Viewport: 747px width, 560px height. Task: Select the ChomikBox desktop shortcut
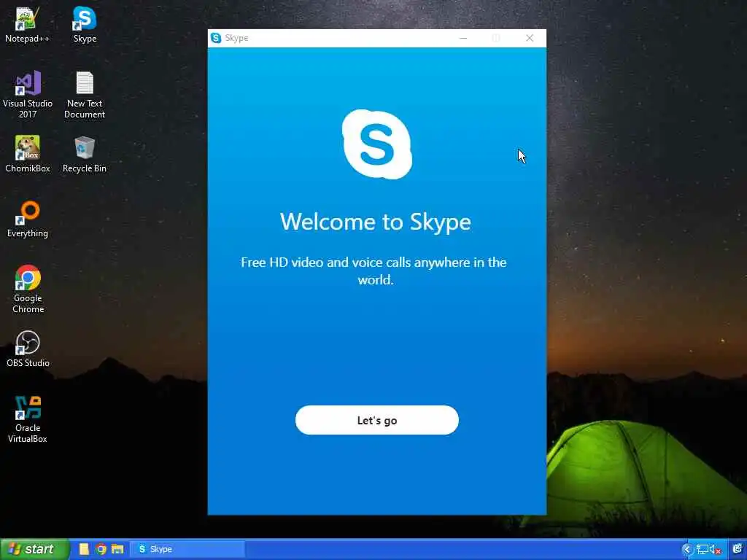point(28,154)
